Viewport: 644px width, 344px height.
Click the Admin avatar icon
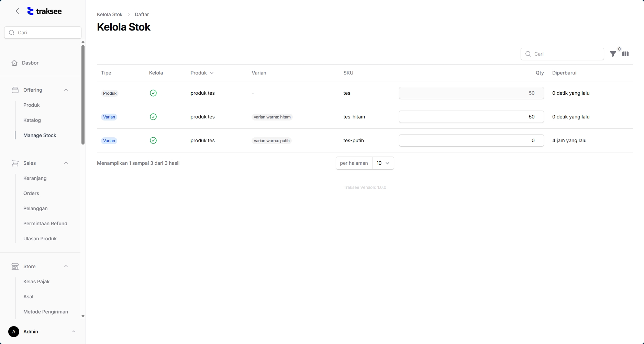(x=14, y=332)
